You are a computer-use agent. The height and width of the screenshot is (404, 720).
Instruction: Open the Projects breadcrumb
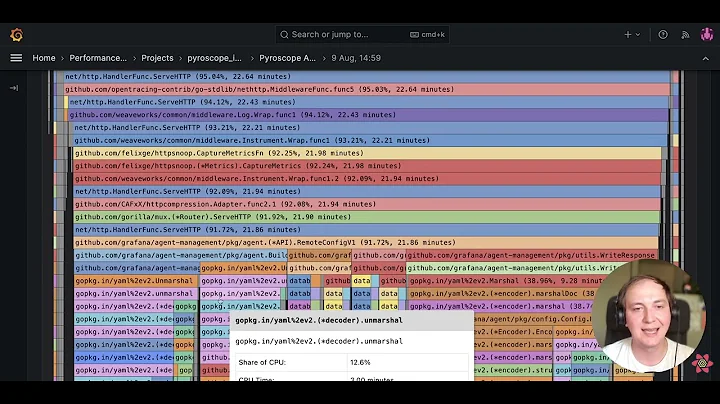coord(157,58)
